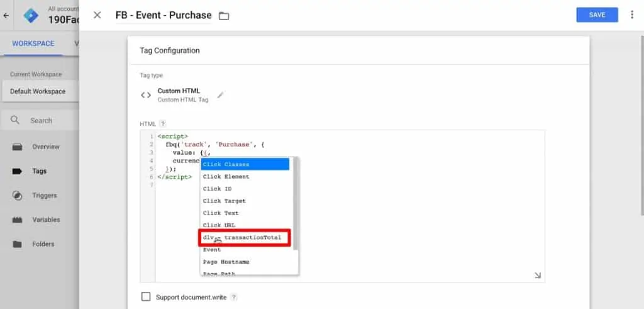
Task: Pick Click Text from variable suggestions
Action: 245,213
